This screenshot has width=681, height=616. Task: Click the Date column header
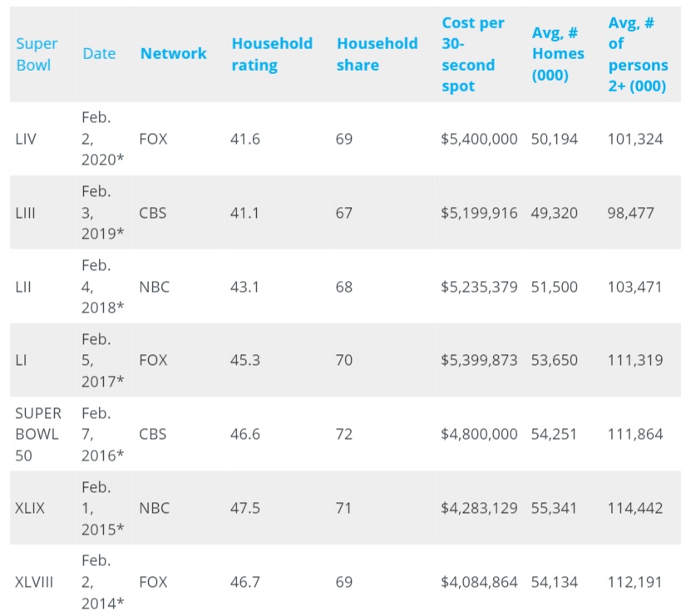pos(99,54)
